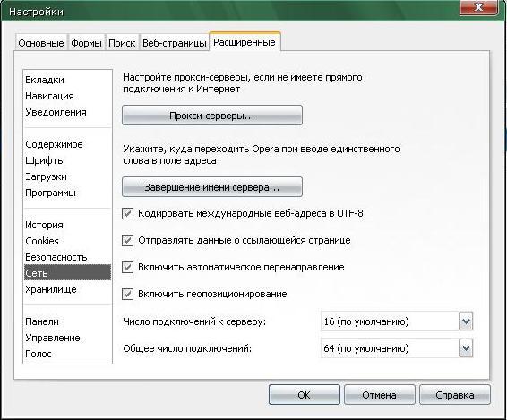
Task: Select Безопасность in the side list
Action: [56, 257]
